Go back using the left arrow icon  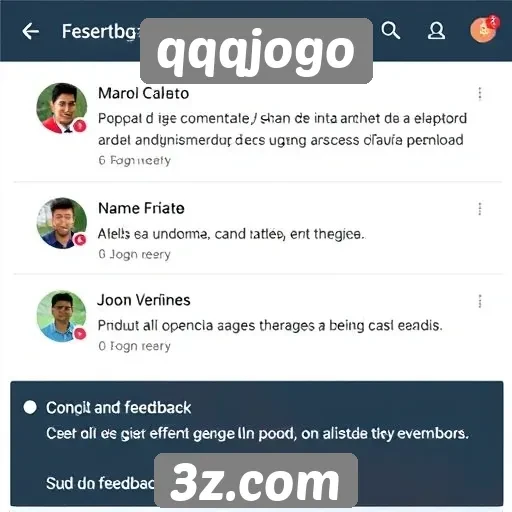tap(31, 32)
